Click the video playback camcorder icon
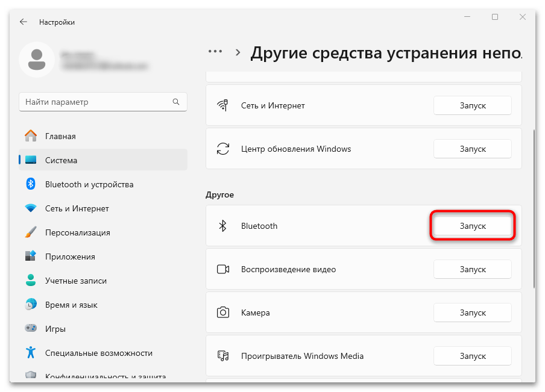Image resolution: width=545 pixels, height=392 pixels. [223, 269]
